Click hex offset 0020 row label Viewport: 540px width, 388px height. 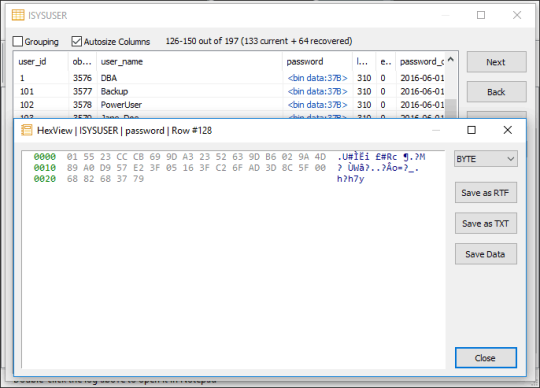45,179
